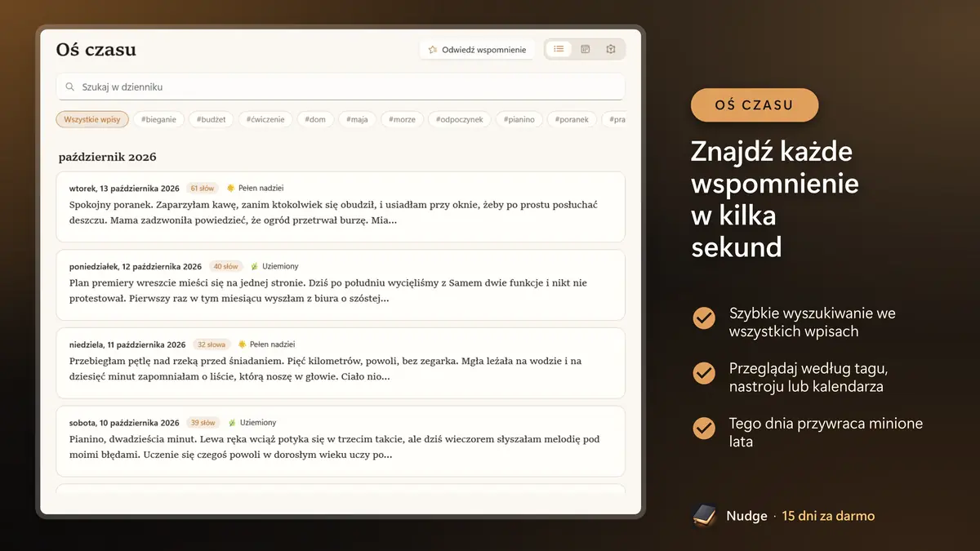Image resolution: width=980 pixels, height=551 pixels.
Task: Open the mood filter view icon
Action: pos(610,49)
